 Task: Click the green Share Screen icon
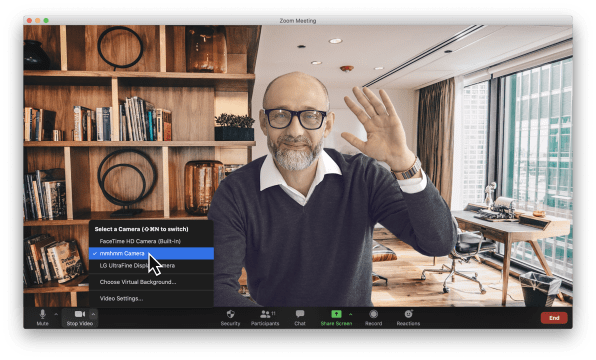[x=336, y=314]
